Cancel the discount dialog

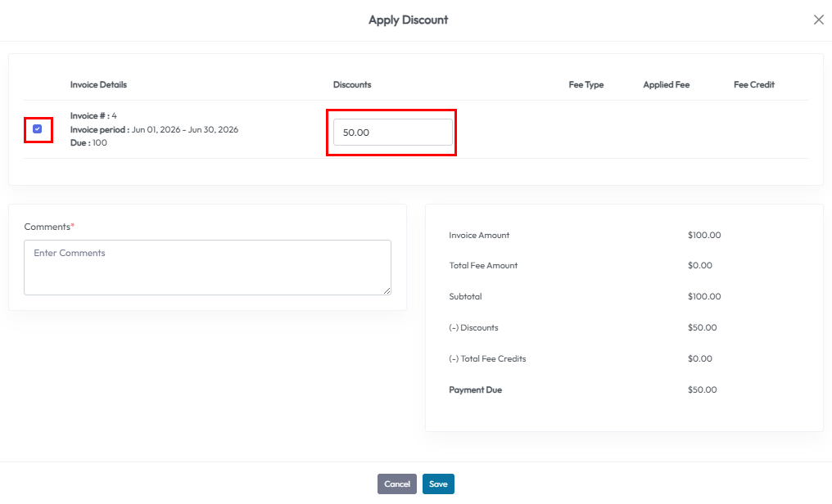(396, 484)
